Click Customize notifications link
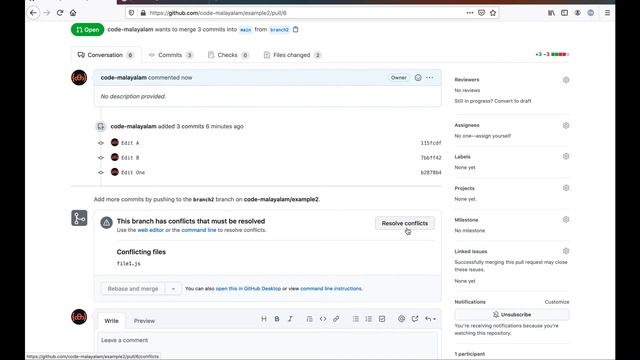This screenshot has height=360, width=640. tap(557, 302)
